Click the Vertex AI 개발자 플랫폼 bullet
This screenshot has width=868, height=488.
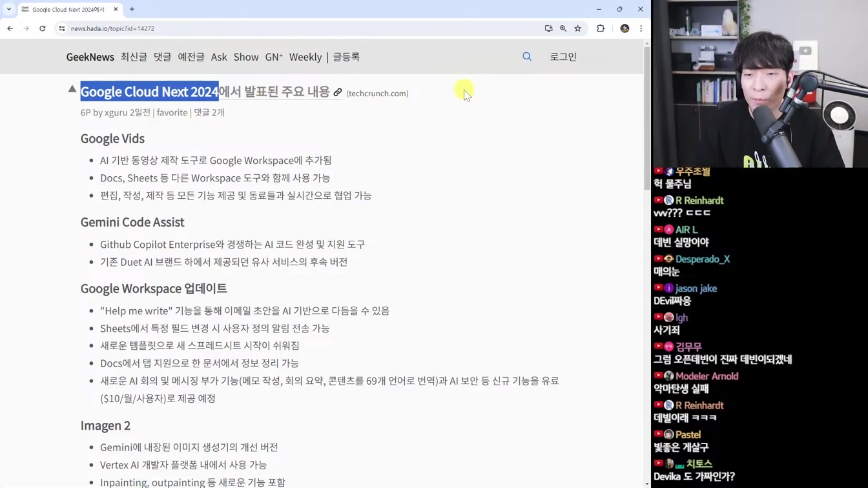(183, 465)
